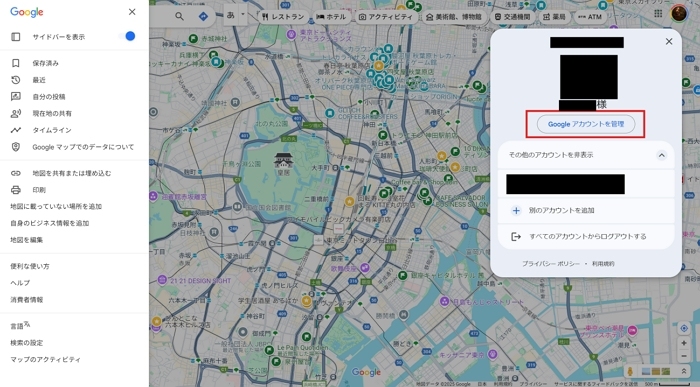Click the timeline graph icon
The image size is (700, 387).
pyautogui.click(x=16, y=130)
